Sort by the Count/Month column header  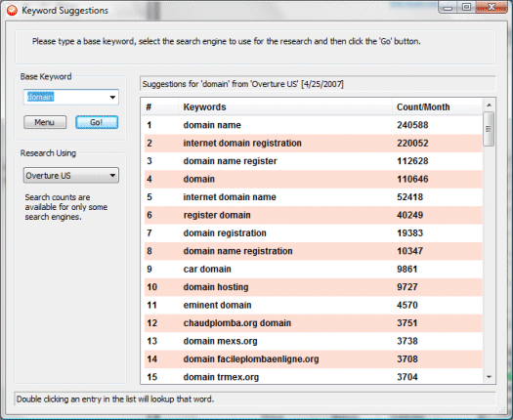coord(437,107)
